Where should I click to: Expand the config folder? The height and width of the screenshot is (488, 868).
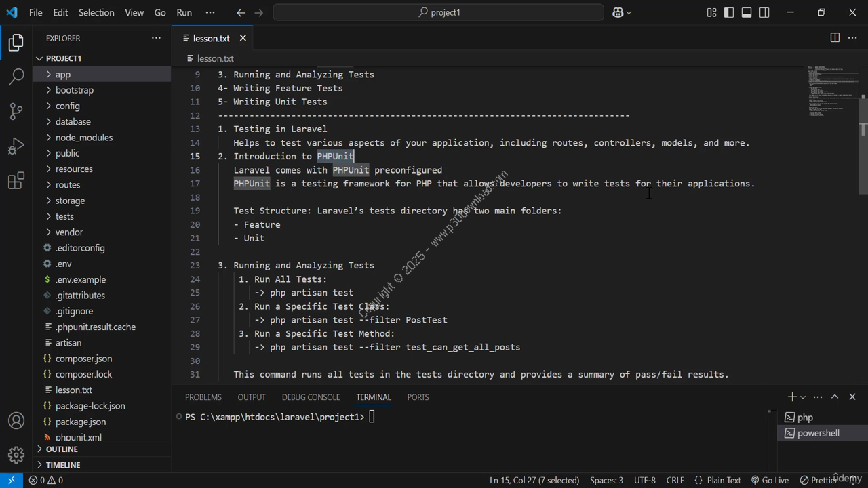[x=102, y=106]
